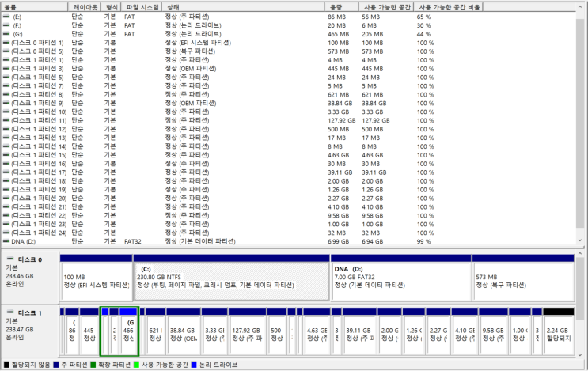
Task: Click the disk icon next to 디스크 0 label
Action: click(10, 259)
